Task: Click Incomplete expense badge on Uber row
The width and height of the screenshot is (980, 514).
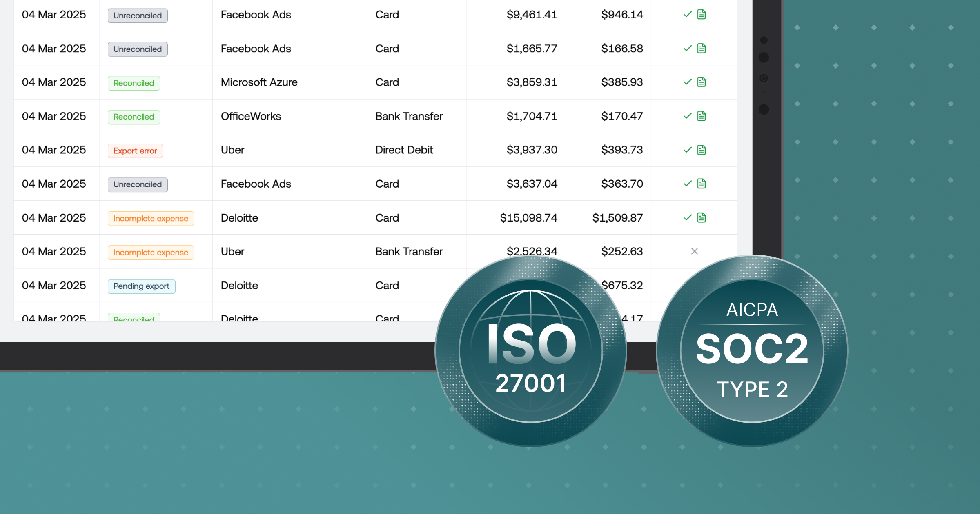Action: click(151, 252)
